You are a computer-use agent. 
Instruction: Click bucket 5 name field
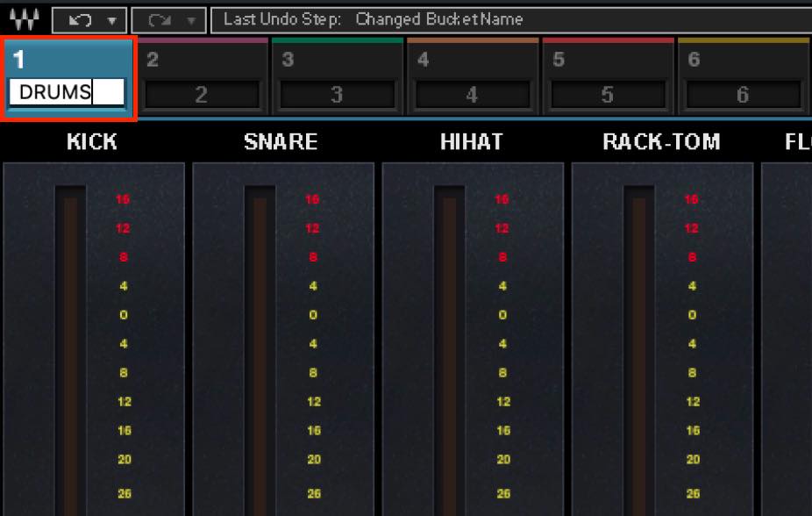[608, 95]
